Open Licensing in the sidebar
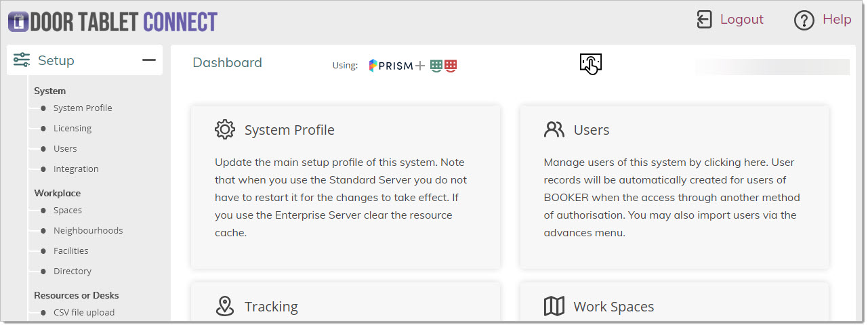The height and width of the screenshot is (327, 868). 73,128
